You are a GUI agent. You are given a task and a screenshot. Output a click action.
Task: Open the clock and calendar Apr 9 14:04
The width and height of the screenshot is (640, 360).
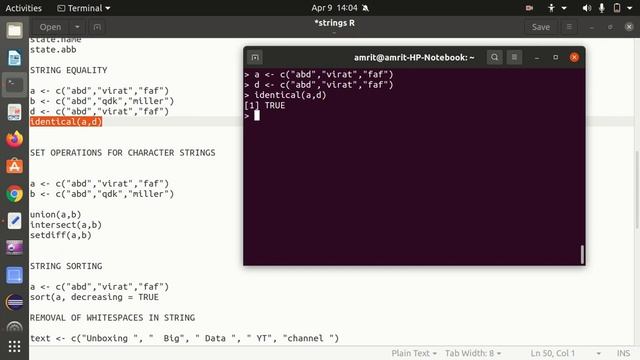pos(334,8)
